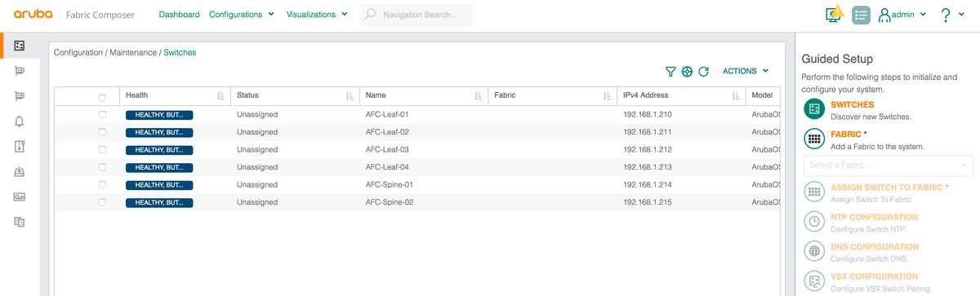Viewport: 980px width, 296px height.
Task: Click IP address 192.168.1.212
Action: (647, 149)
